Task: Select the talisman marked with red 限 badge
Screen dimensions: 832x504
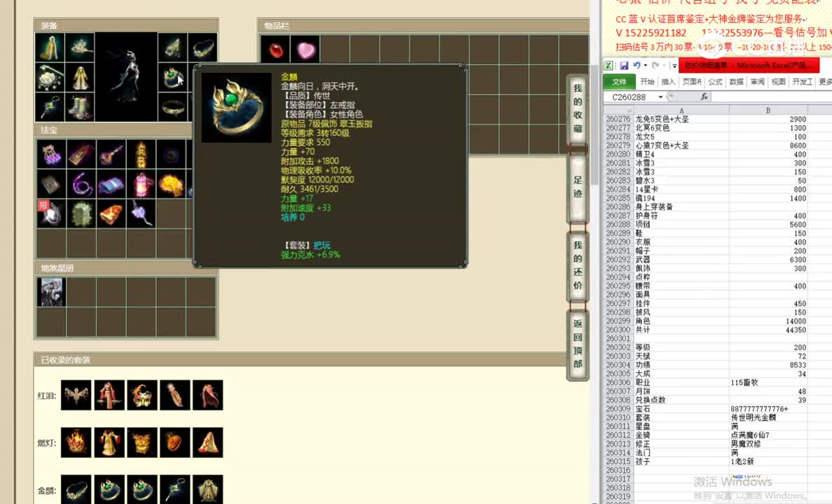Action: [51, 213]
